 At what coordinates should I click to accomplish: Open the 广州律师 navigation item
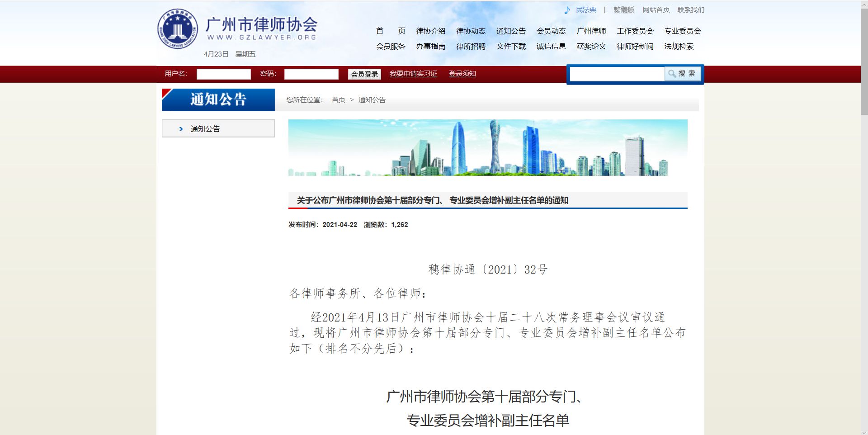(x=591, y=31)
